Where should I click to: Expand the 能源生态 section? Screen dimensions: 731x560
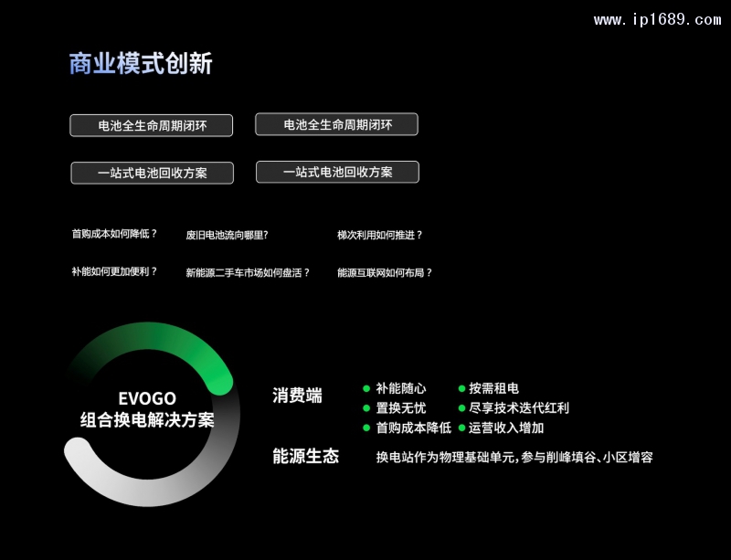click(x=304, y=457)
